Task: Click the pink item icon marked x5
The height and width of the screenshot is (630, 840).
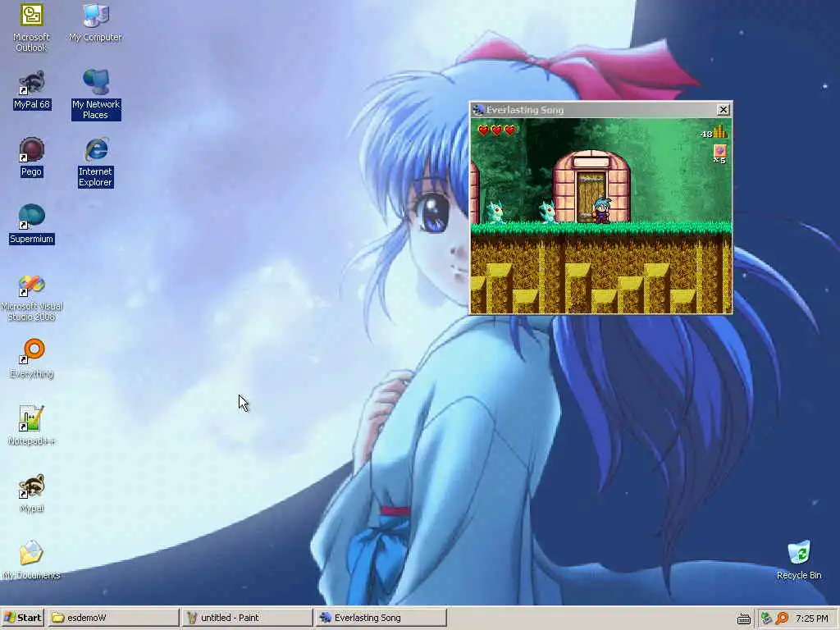Action: [719, 153]
